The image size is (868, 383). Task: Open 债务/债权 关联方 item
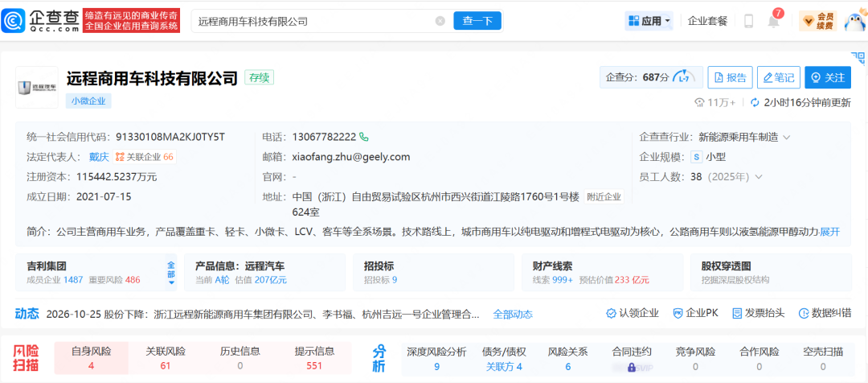coord(504,358)
